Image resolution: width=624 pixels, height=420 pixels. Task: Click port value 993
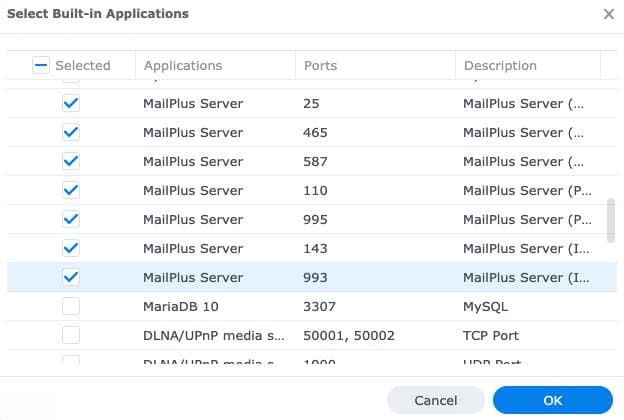point(315,277)
